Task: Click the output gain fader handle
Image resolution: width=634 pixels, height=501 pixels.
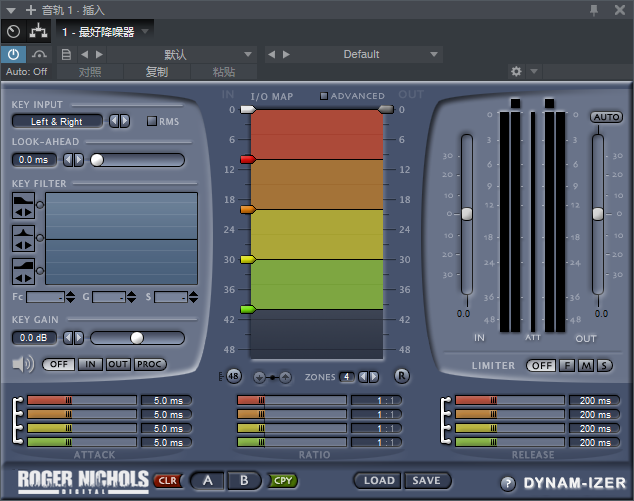Action: 598,214
